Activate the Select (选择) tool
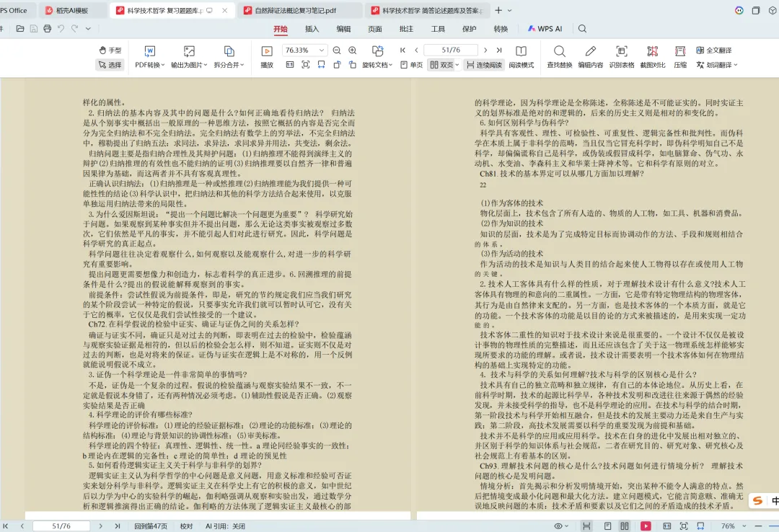 click(x=110, y=65)
